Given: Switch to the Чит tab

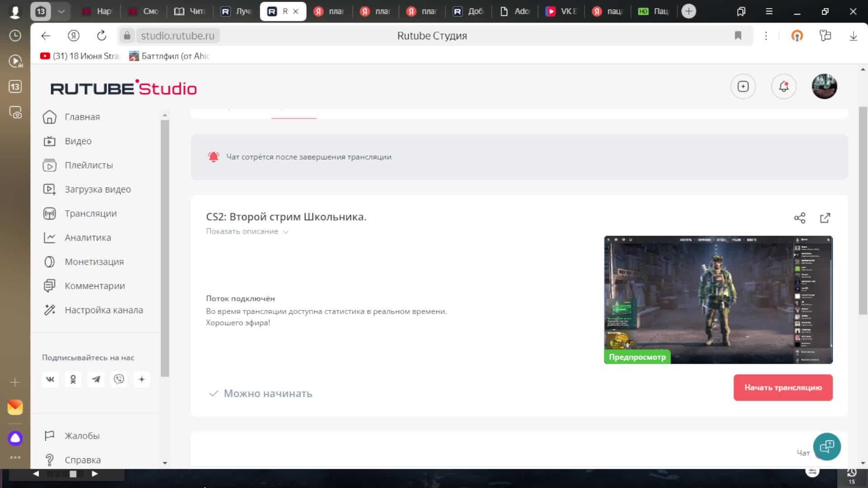Looking at the screenshot, I should [x=189, y=11].
